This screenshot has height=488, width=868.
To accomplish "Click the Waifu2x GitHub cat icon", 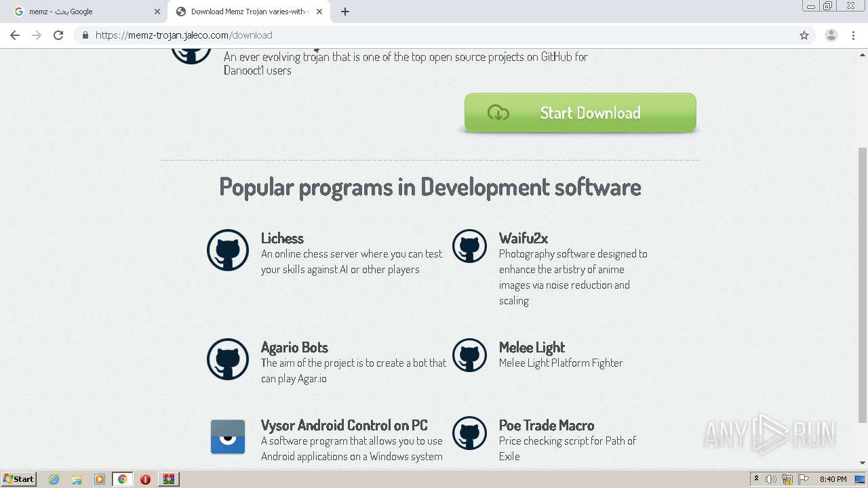I will pos(469,246).
